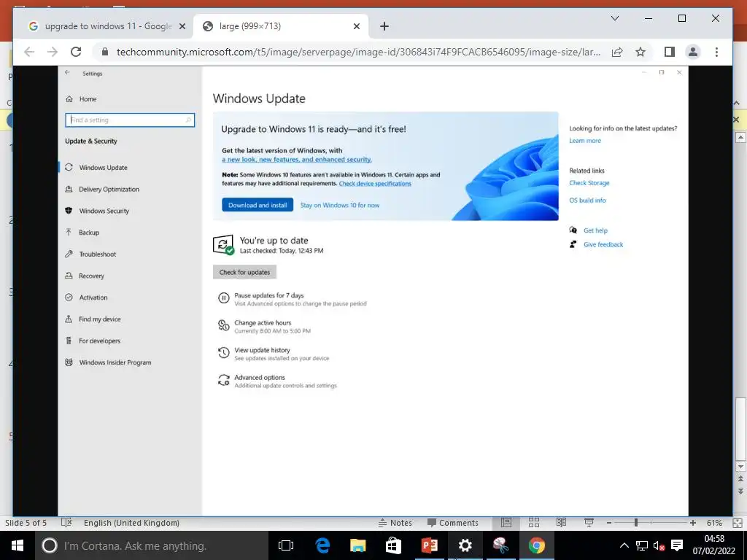Open the Windows Start menu
This screenshot has width=747, height=560.
click(18, 545)
